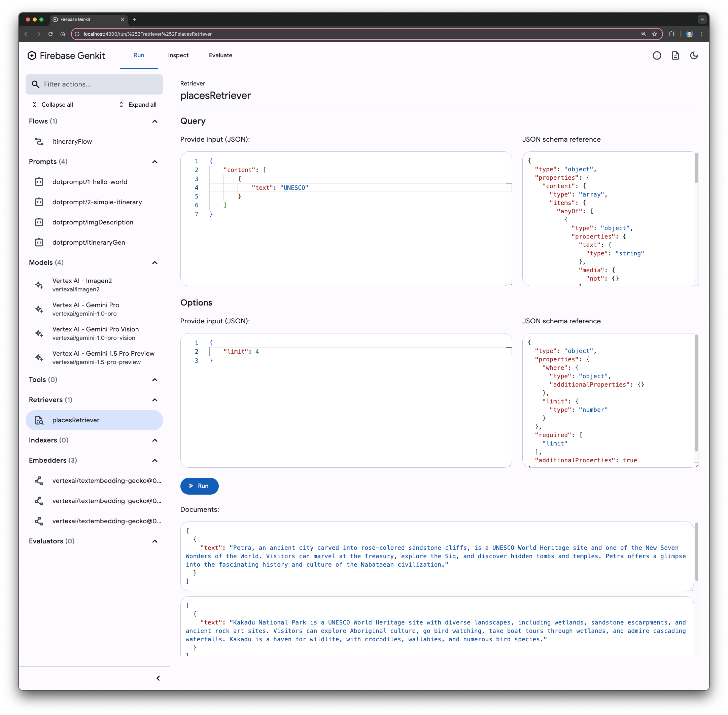Click the Options schema reference scrollbar

696,393
